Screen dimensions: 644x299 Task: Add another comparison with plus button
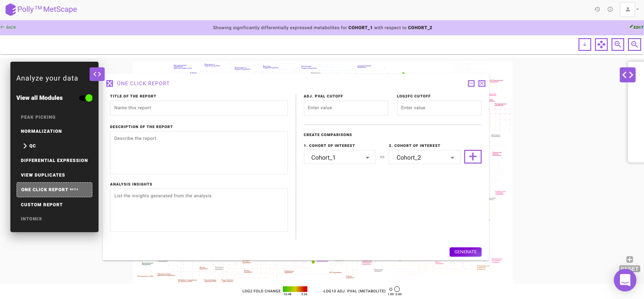(473, 157)
